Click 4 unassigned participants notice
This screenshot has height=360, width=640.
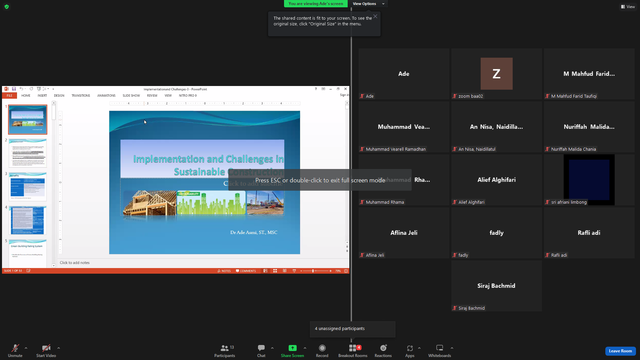coord(353,329)
